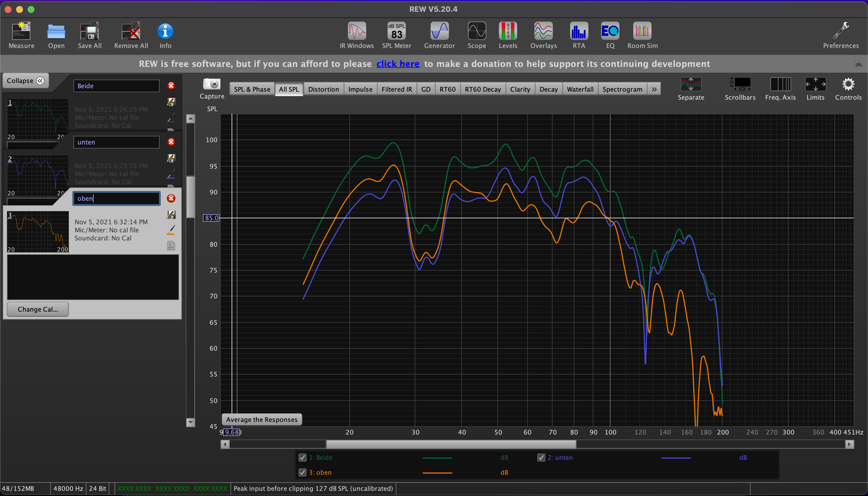Click Average the Responses button
Image resolution: width=868 pixels, height=496 pixels.
(x=261, y=419)
